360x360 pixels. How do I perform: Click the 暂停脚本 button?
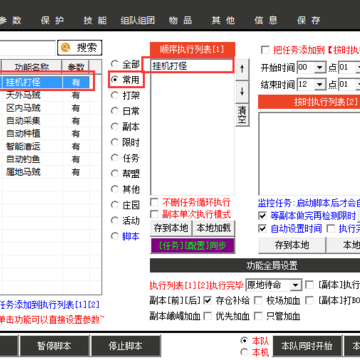pos(54,346)
